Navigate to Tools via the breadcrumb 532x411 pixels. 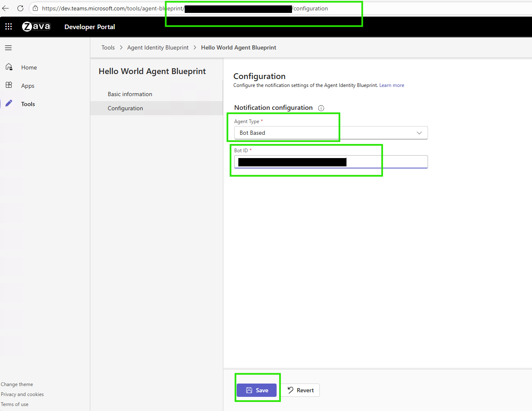[x=108, y=47]
